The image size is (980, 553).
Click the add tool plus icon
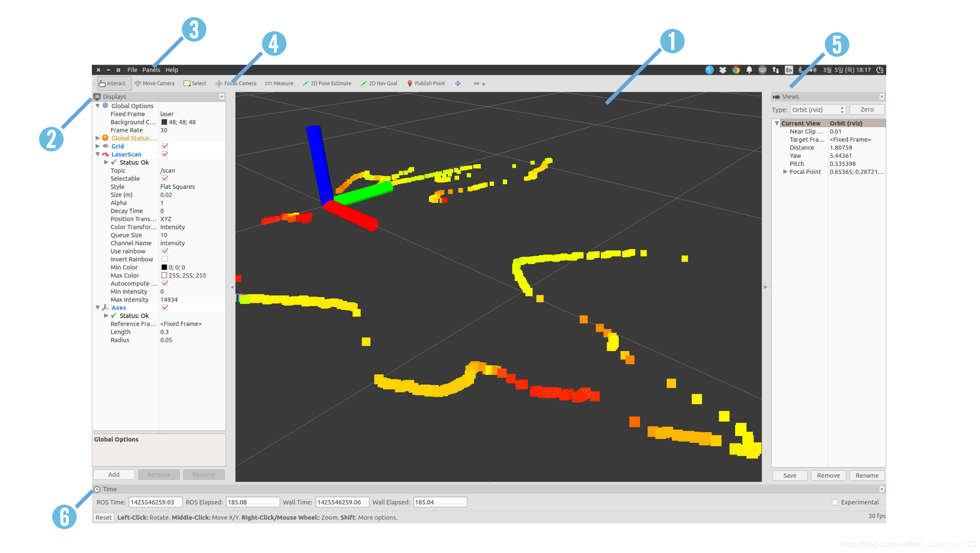click(457, 84)
